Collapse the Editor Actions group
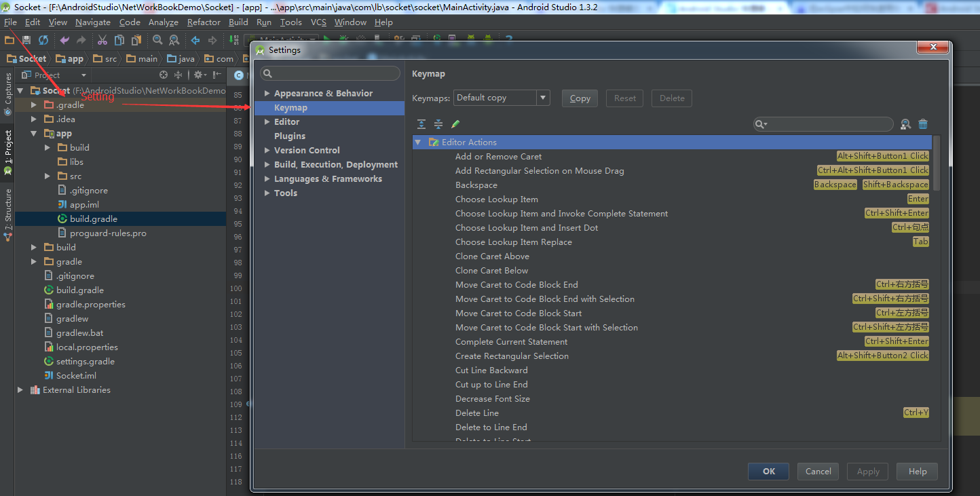The image size is (980, 496). point(418,142)
